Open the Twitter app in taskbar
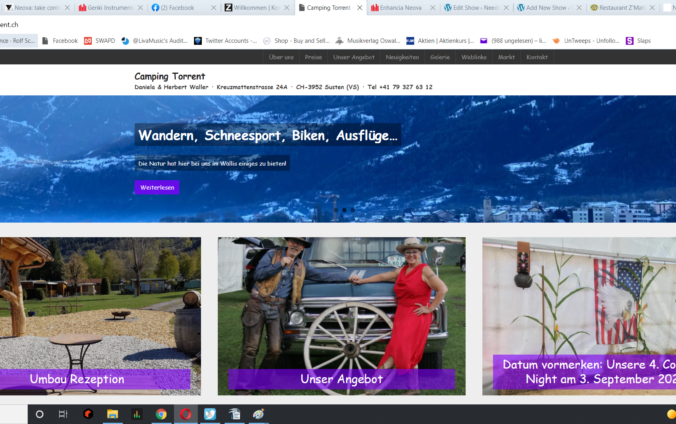Screen dimensions: 676x424 210,413
